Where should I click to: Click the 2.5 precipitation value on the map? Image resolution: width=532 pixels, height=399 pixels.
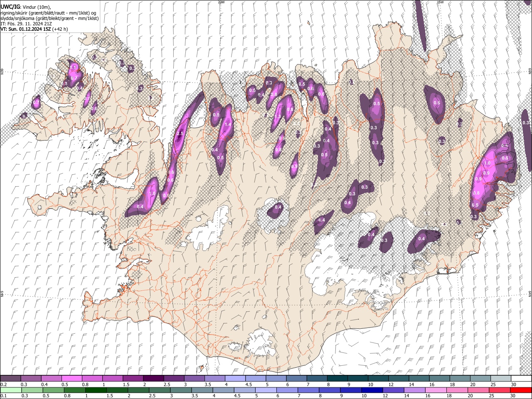pos(180,134)
